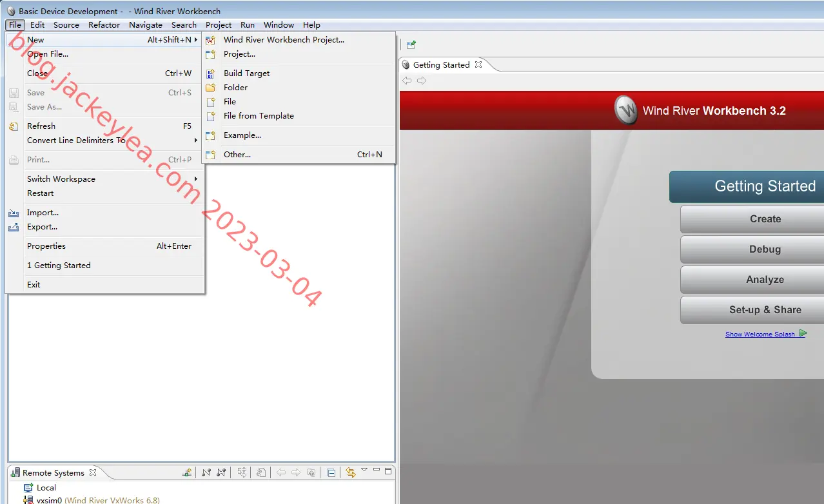This screenshot has height=504, width=824.
Task: Select Wind River Workbench Project from submenu
Action: pos(284,39)
